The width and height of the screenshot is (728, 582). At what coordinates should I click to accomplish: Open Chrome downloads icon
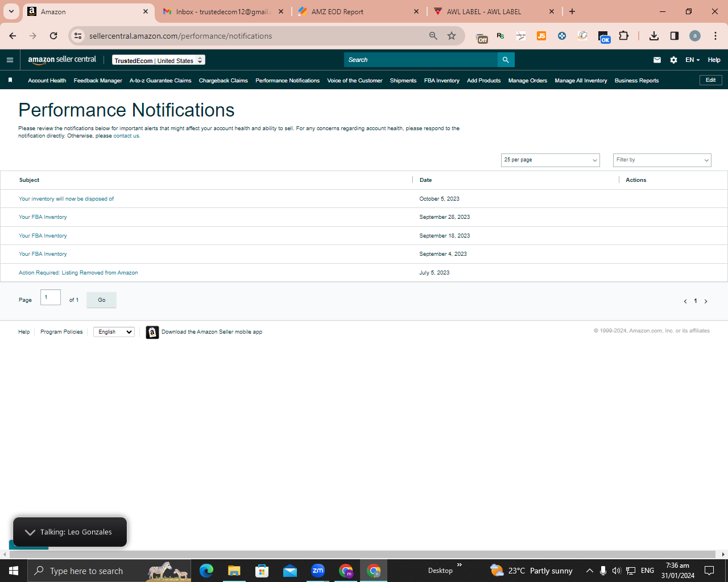click(x=654, y=36)
